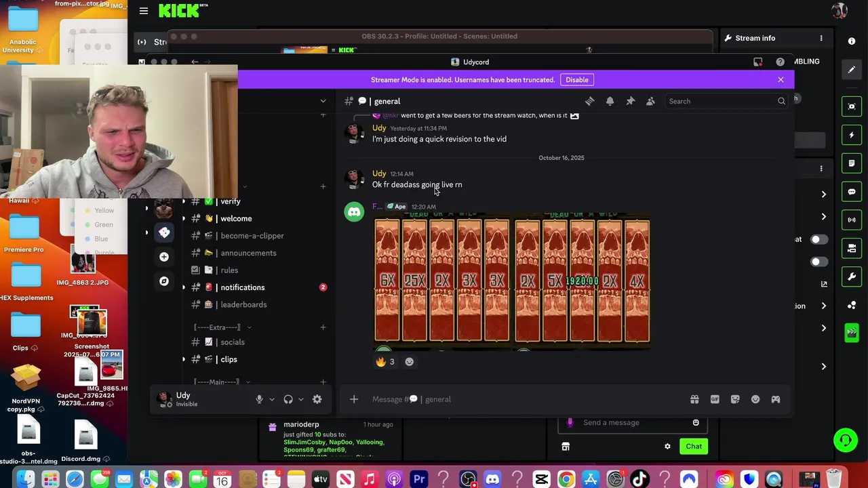Dismiss the Streamer Mode banner
Image resolution: width=868 pixels, height=488 pixels.
781,79
